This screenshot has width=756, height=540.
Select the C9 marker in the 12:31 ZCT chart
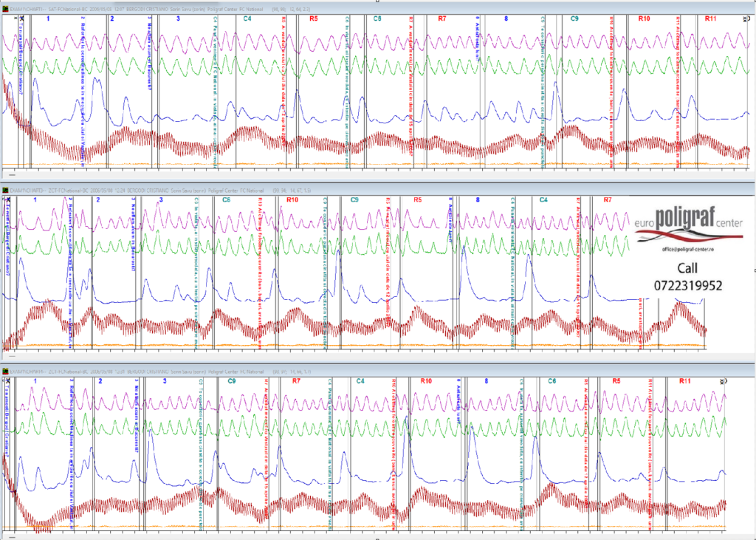[x=231, y=380]
